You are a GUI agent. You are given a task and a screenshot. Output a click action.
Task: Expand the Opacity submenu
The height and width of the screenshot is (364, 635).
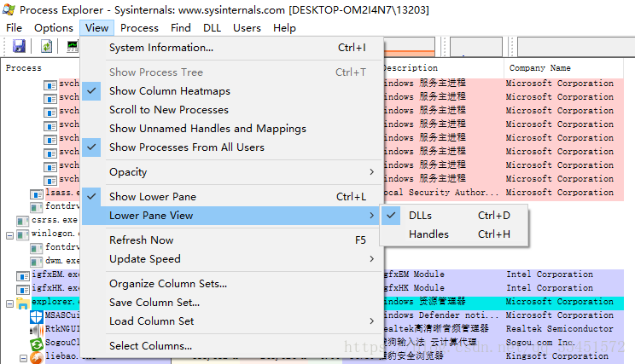(232, 172)
